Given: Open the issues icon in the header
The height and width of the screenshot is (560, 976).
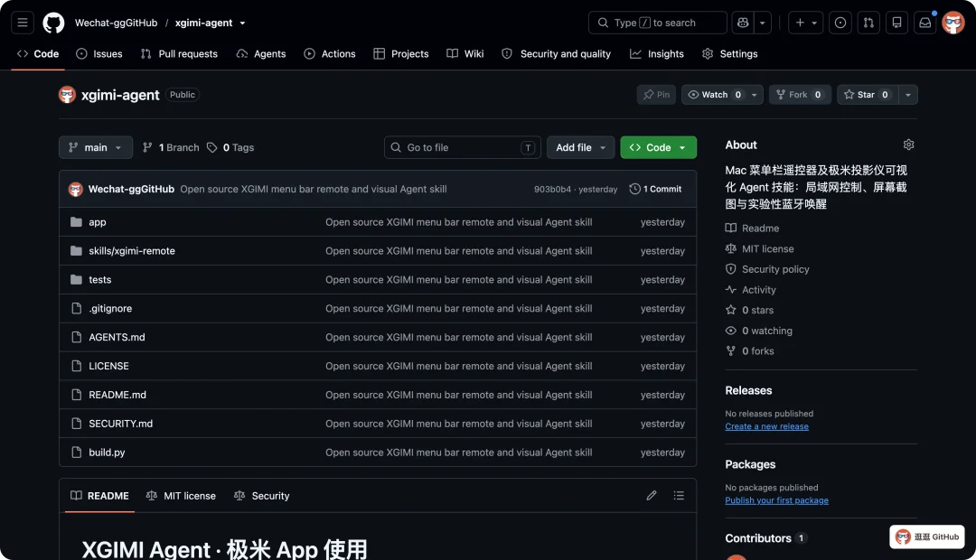Looking at the screenshot, I should pyautogui.click(x=840, y=23).
